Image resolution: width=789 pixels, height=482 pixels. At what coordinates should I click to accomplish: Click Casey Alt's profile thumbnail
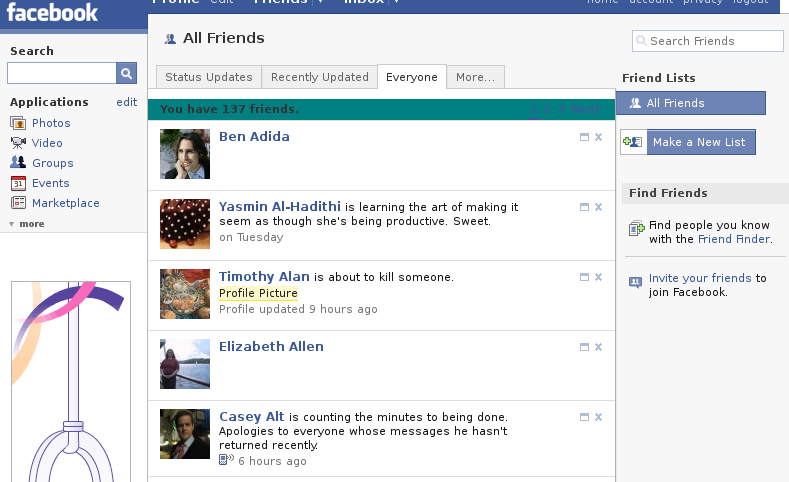(185, 434)
